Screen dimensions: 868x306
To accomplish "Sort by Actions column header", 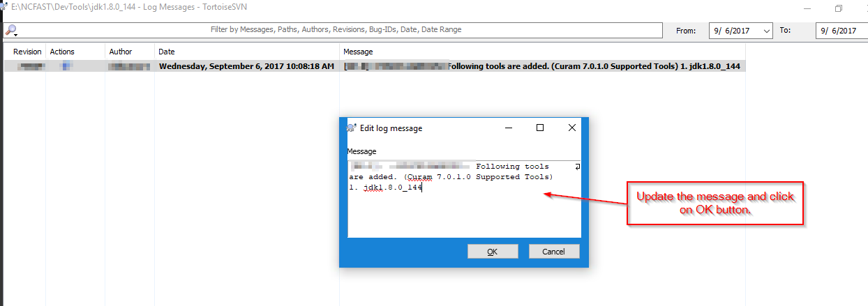I will [62, 52].
